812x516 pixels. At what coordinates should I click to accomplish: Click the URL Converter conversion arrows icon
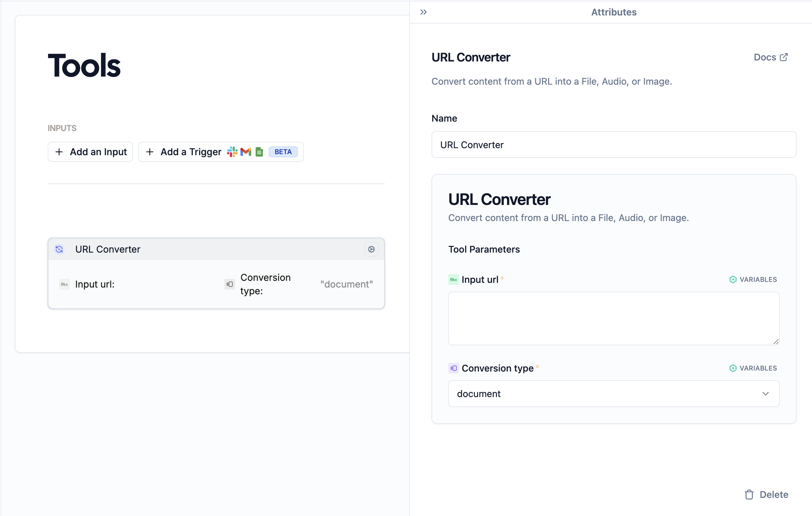point(59,249)
